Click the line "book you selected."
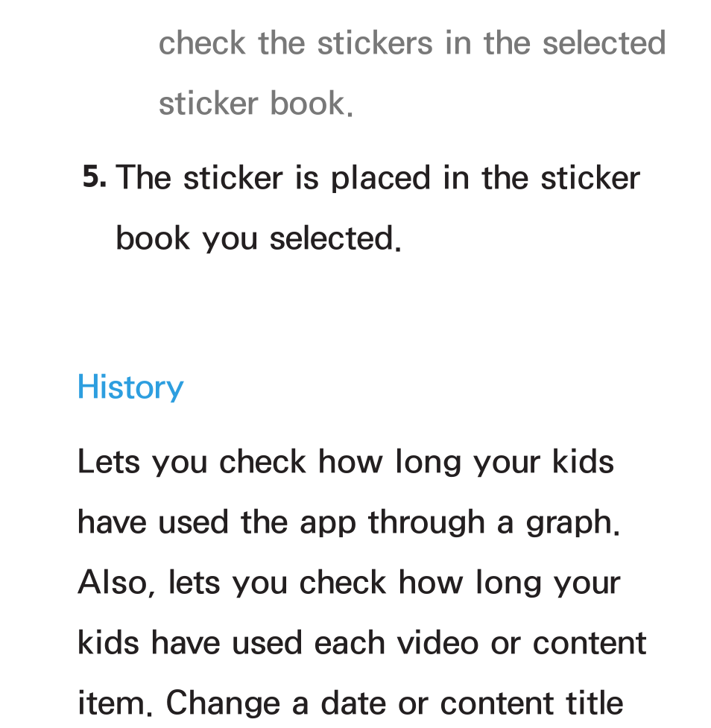Viewport: 711px width, 728px height. (x=258, y=239)
